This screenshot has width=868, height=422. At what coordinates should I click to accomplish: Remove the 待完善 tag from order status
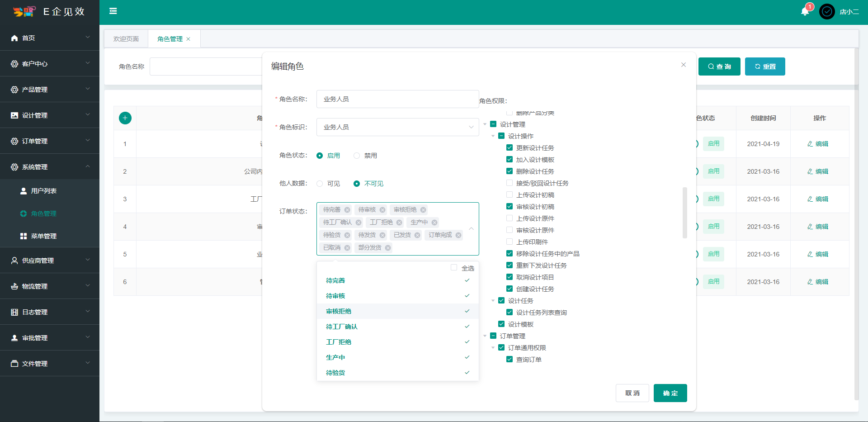[x=347, y=210]
